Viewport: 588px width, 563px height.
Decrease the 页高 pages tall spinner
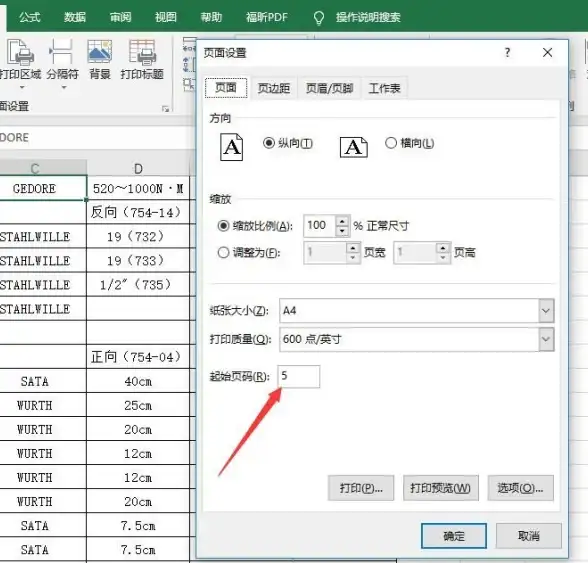[x=443, y=258]
